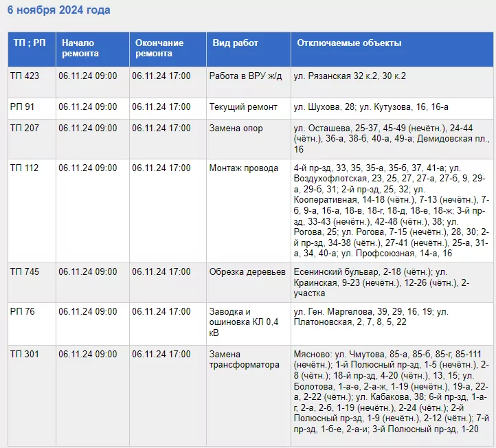Click start time in ТП 301 row
This screenshot has height=448, width=496.
coord(88,354)
